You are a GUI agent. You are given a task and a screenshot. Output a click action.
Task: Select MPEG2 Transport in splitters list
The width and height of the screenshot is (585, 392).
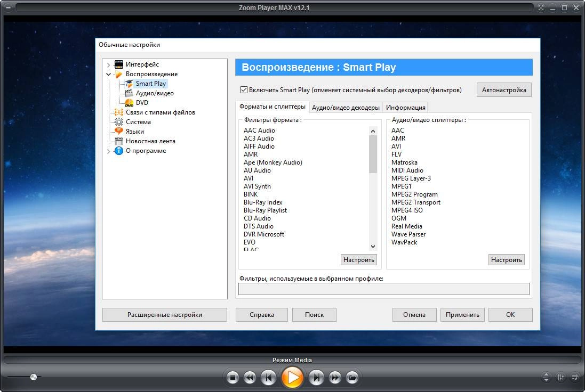[x=415, y=202]
